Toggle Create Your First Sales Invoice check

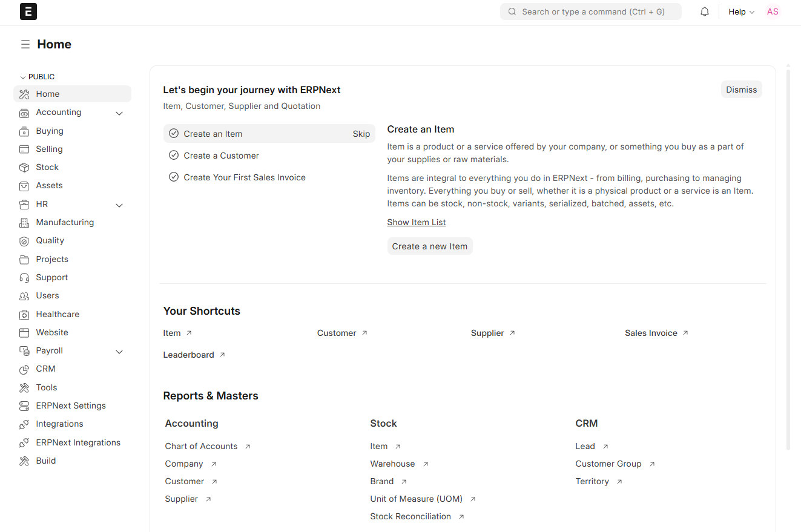point(174,177)
